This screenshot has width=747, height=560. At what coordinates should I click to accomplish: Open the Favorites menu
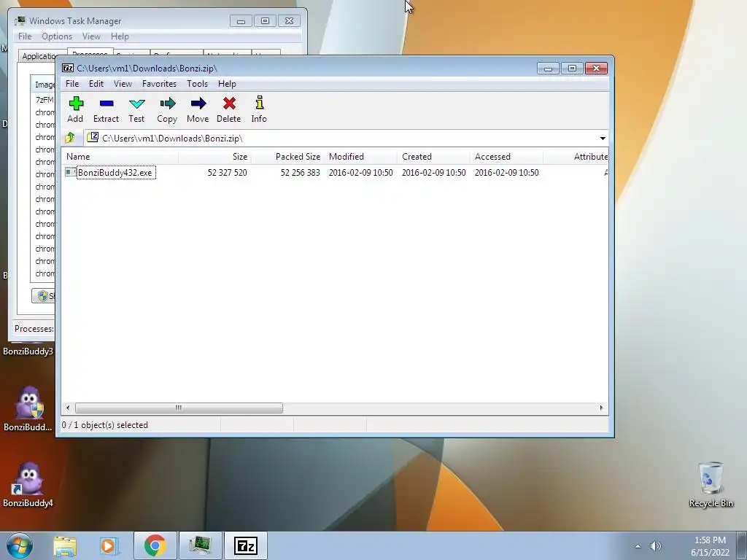point(159,84)
